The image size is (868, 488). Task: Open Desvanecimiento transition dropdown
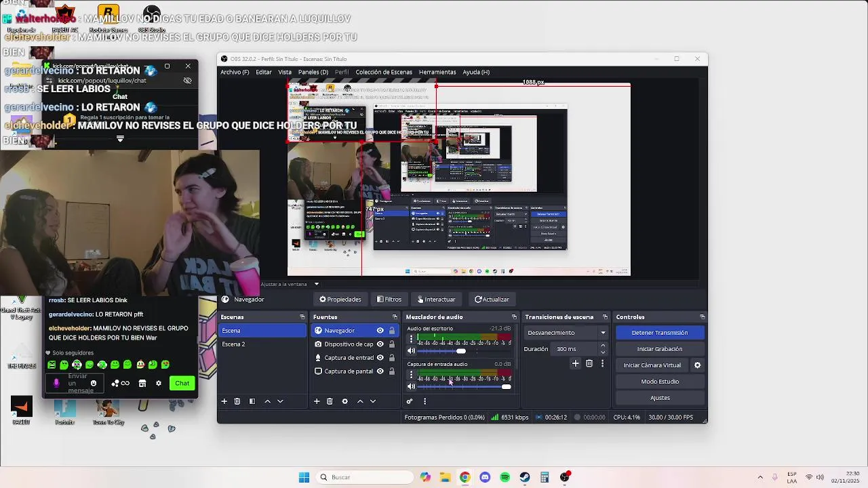click(x=566, y=333)
